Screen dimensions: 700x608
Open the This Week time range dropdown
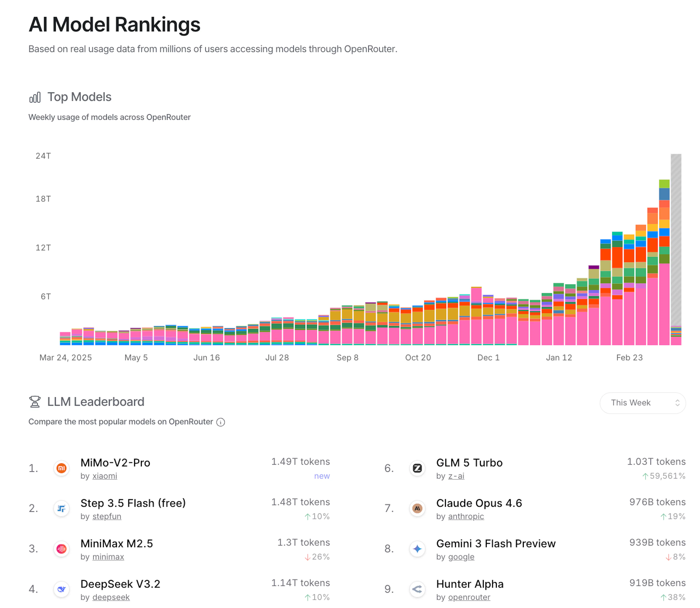pyautogui.click(x=642, y=403)
